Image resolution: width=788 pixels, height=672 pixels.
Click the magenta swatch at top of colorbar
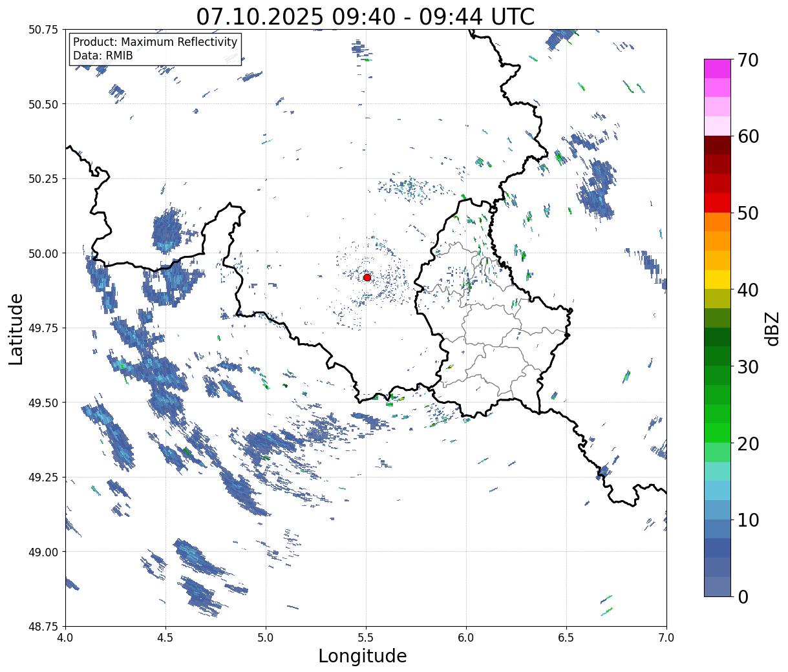[718, 68]
